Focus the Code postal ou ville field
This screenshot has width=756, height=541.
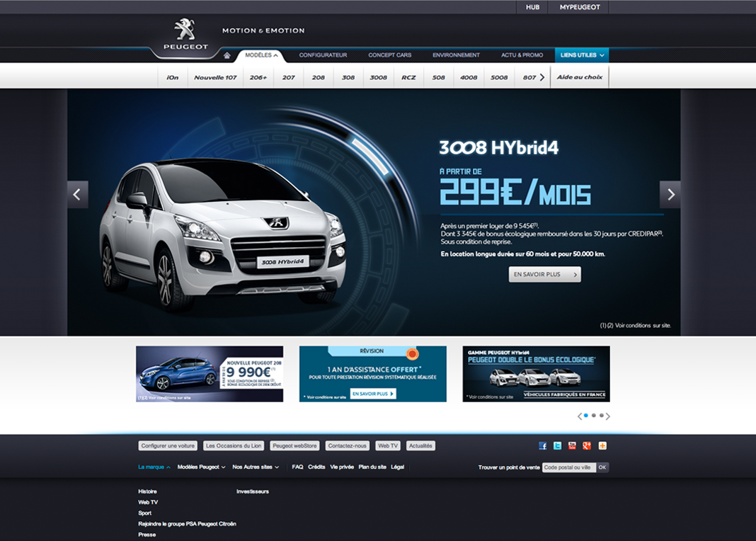(x=569, y=467)
